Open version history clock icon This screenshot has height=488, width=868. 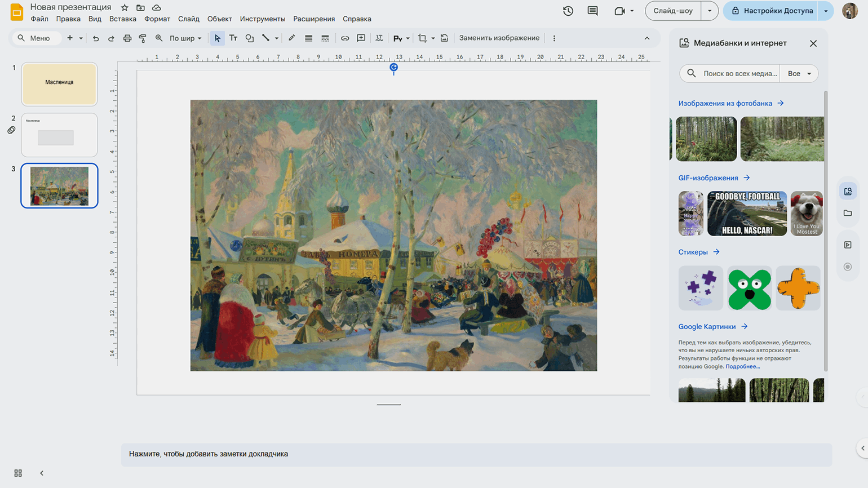[568, 11]
